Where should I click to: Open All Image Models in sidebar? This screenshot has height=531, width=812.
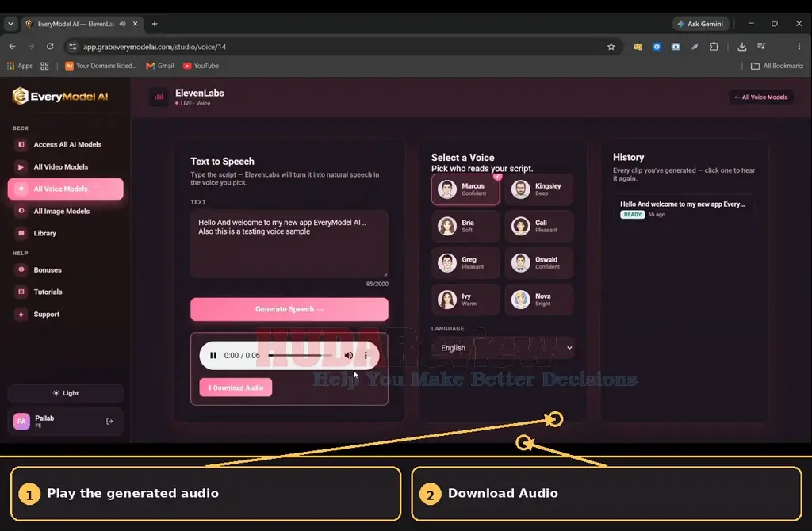(x=66, y=211)
